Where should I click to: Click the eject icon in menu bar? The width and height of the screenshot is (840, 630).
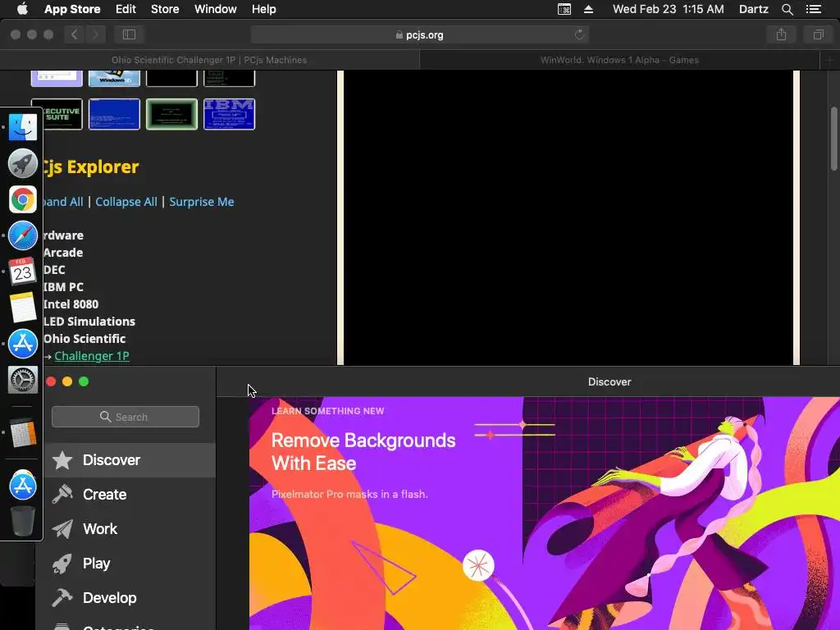pos(588,9)
